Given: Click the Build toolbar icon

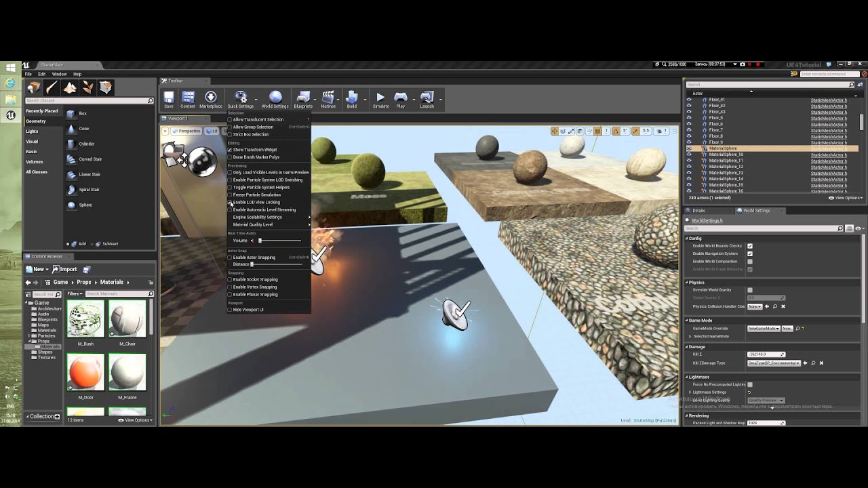Looking at the screenshot, I should click(351, 100).
